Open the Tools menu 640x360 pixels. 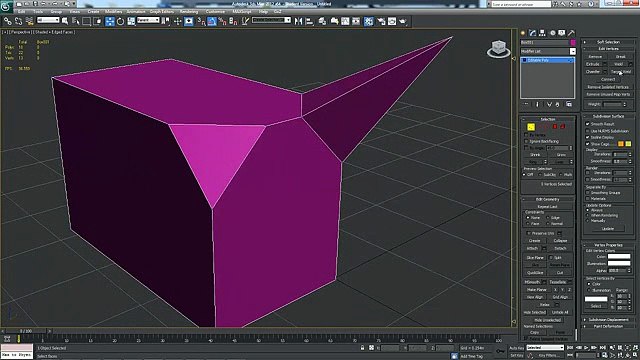[x=38, y=11]
